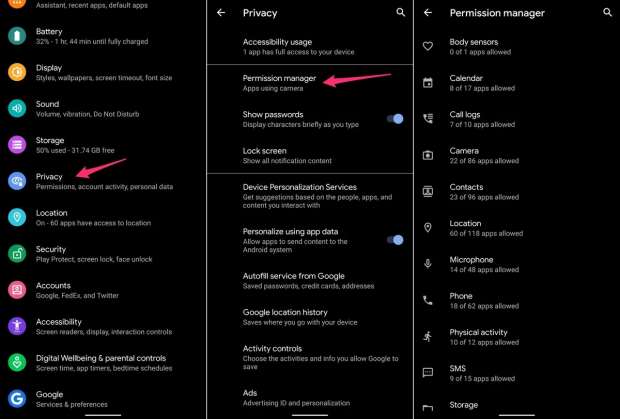Go back from Permission manager screen
Image resolution: width=620 pixels, height=419 pixels.
point(428,13)
